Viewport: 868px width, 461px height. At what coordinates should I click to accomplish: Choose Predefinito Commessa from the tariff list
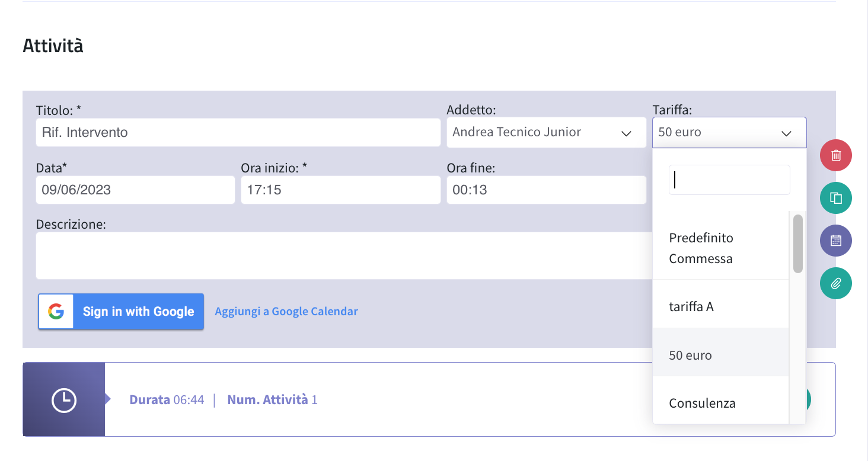pos(721,248)
